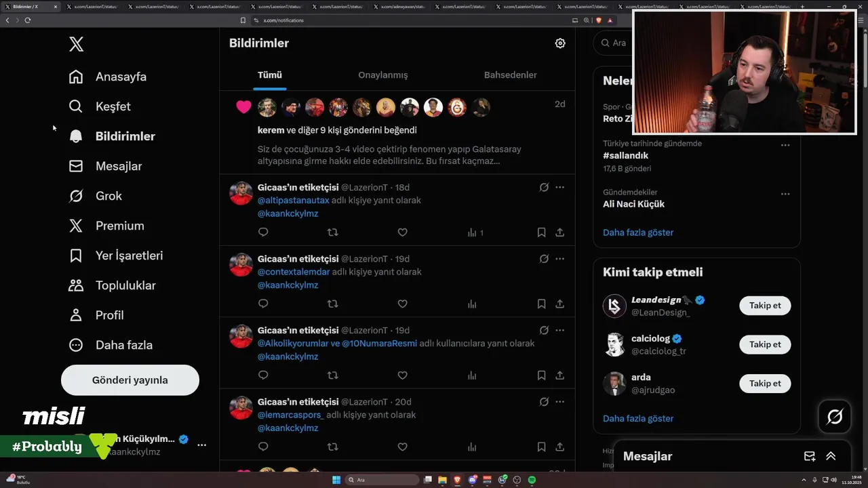Like the 18d LazerionT post

click(402, 232)
